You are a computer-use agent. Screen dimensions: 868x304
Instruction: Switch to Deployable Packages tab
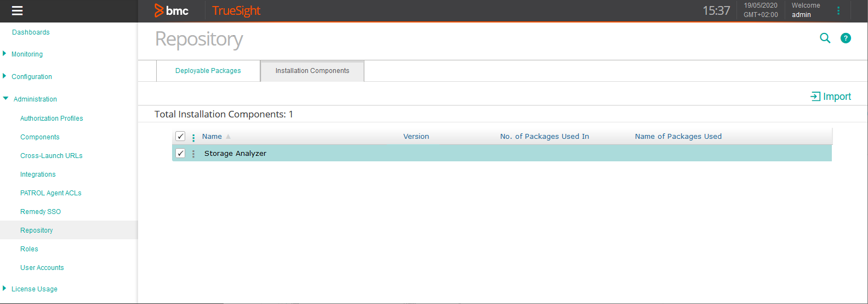click(208, 71)
